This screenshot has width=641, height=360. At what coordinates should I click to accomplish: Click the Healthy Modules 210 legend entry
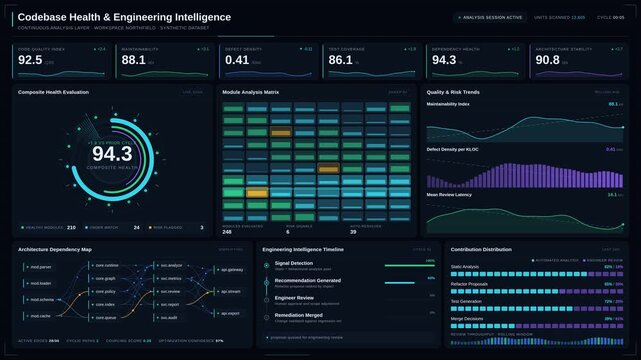[48, 228]
